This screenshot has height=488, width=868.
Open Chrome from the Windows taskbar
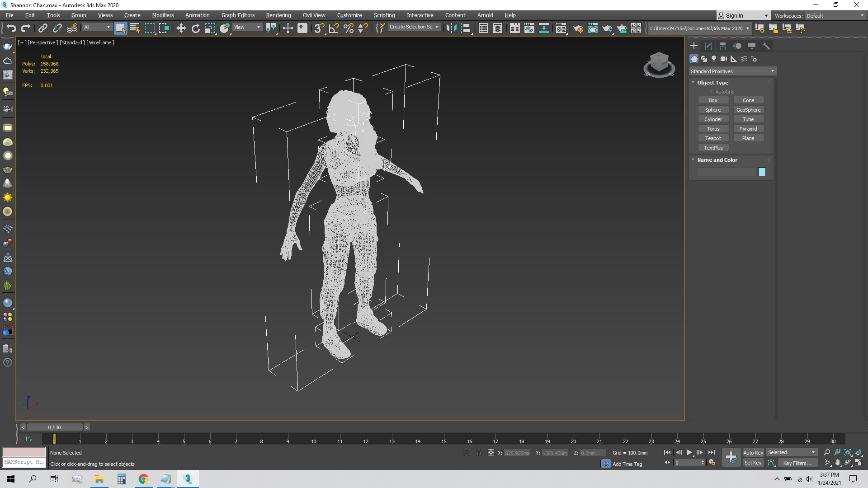(143, 479)
